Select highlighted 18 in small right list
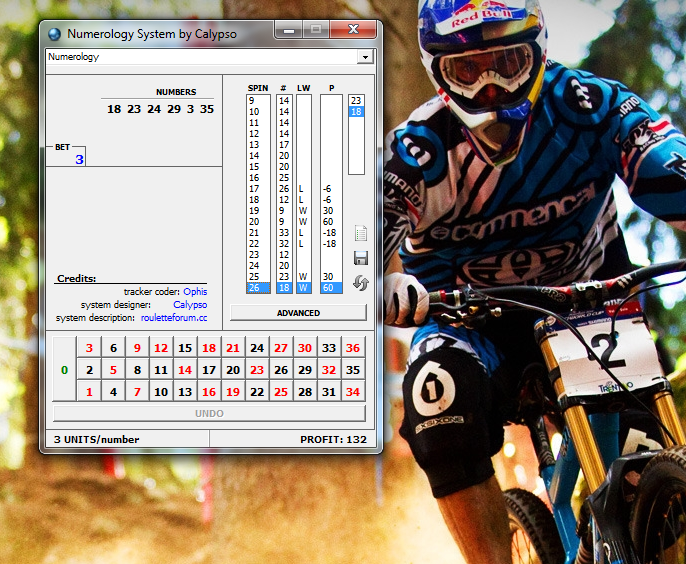Viewport: 686px width, 564px height. 356,112
